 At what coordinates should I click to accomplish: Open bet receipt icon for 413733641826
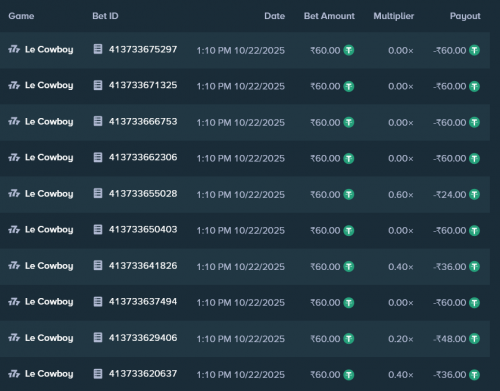coord(98,266)
